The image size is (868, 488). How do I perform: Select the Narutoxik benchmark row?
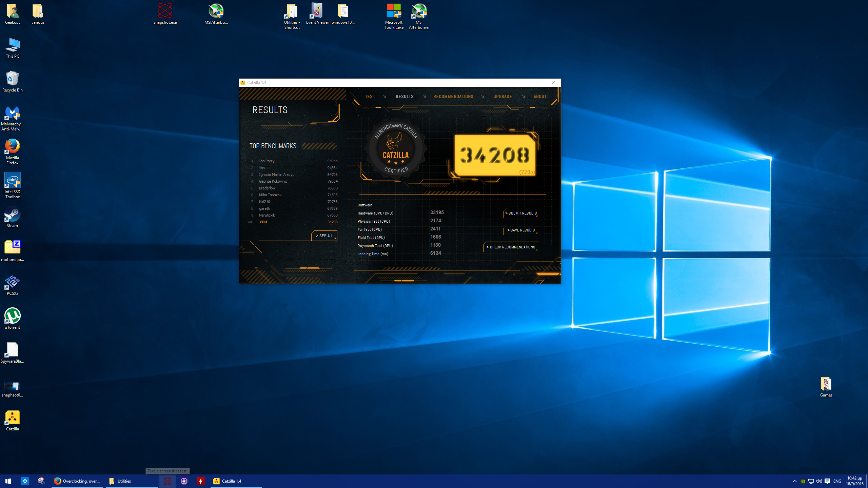(294, 215)
